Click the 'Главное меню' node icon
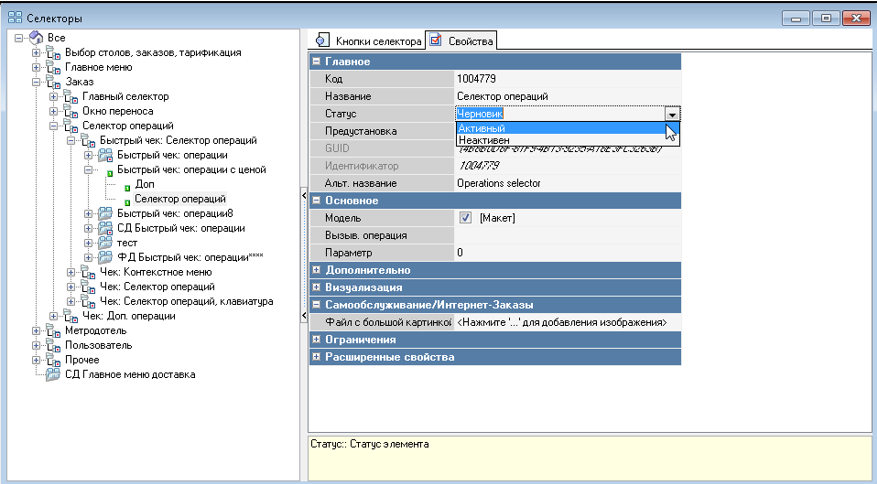Viewport: 877px width, 484px height. pos(54,67)
